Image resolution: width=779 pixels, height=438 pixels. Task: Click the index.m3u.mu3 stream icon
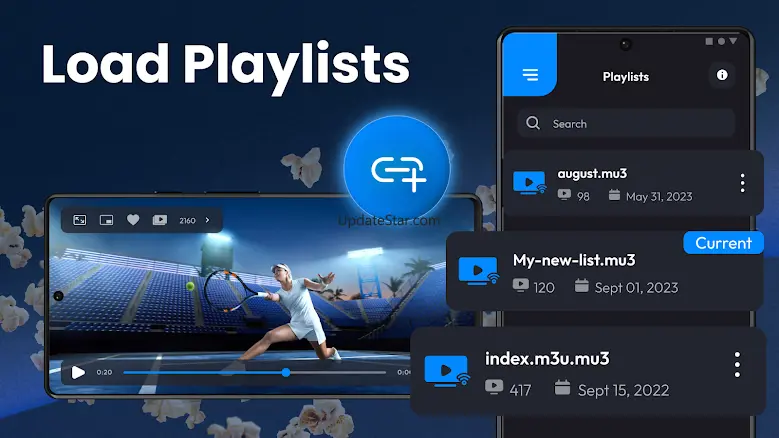pyautogui.click(x=447, y=371)
